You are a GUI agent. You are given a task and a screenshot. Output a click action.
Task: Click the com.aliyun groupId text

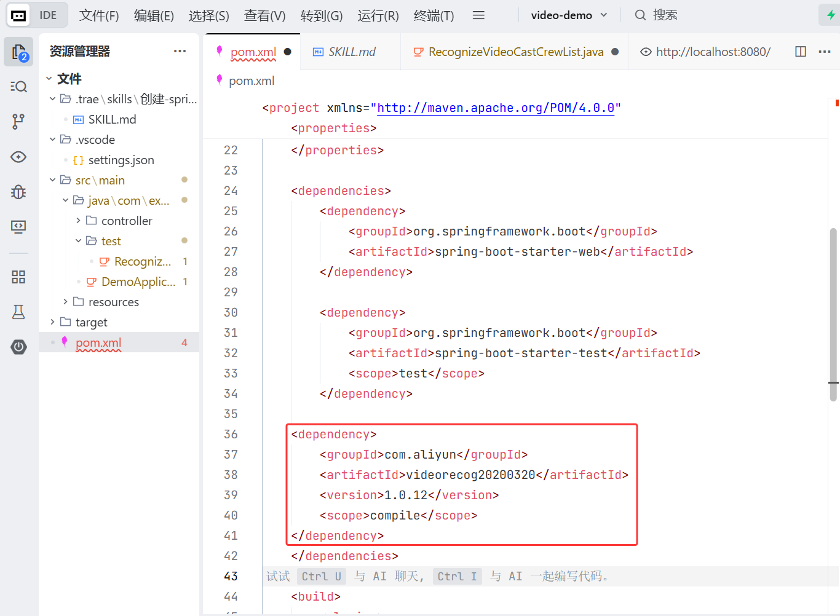[421, 454]
